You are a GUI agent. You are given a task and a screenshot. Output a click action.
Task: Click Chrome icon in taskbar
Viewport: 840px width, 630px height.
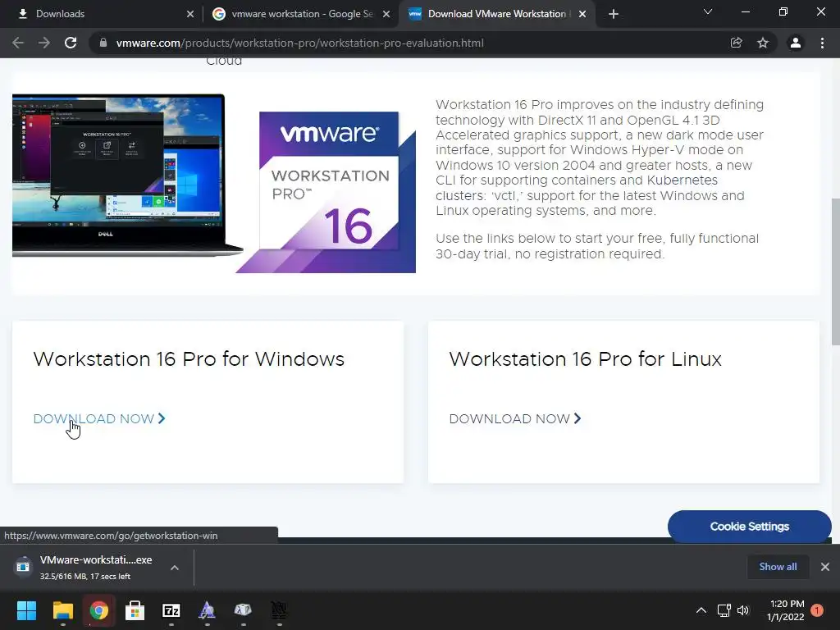[98, 610]
